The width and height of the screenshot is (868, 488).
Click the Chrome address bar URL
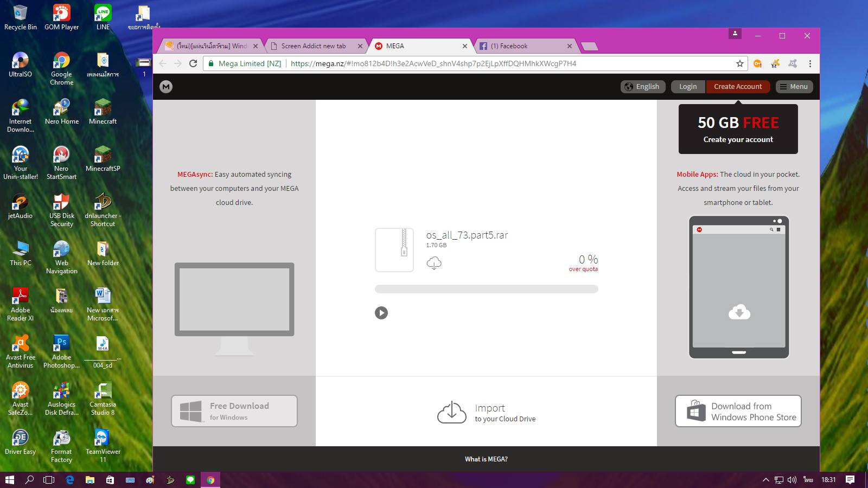[433, 63]
